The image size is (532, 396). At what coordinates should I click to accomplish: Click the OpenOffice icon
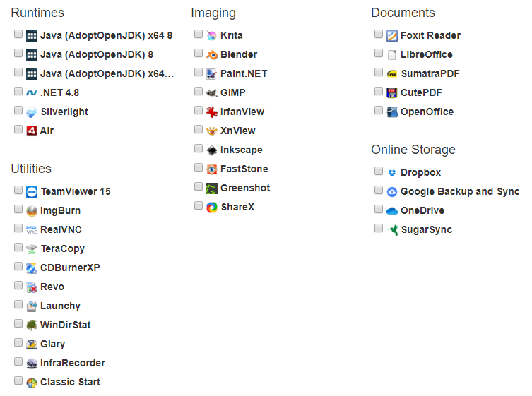392,112
